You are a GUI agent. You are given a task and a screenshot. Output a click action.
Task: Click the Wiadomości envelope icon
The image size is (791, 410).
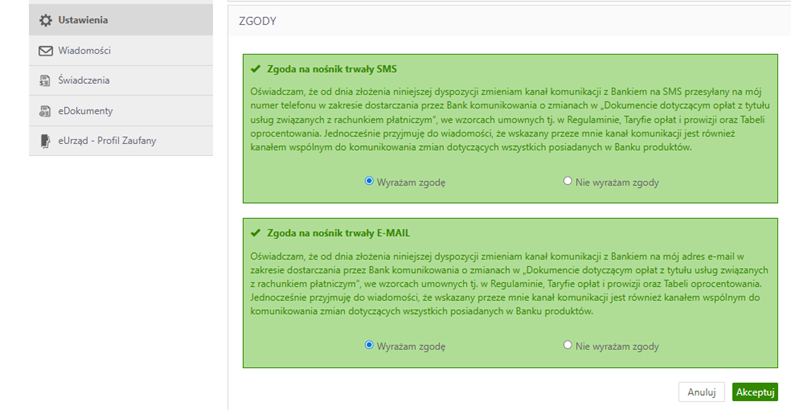click(x=45, y=50)
